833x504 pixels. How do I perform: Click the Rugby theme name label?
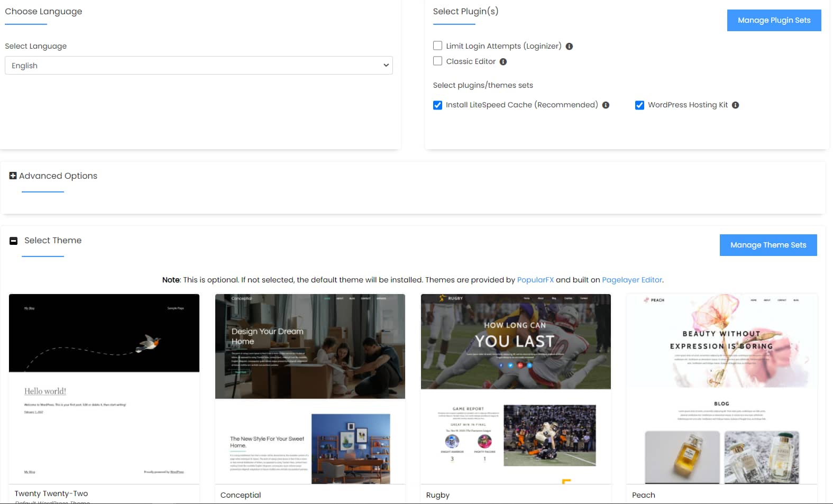pyautogui.click(x=438, y=495)
